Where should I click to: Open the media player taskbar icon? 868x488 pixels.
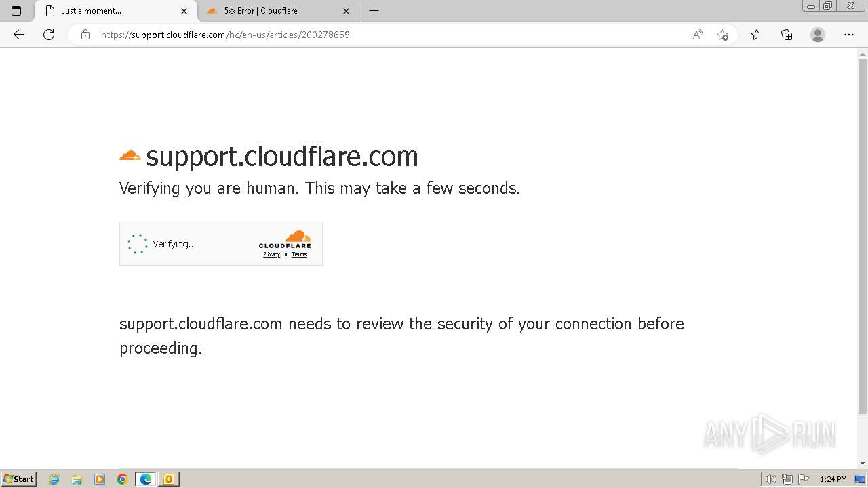pyautogui.click(x=100, y=479)
